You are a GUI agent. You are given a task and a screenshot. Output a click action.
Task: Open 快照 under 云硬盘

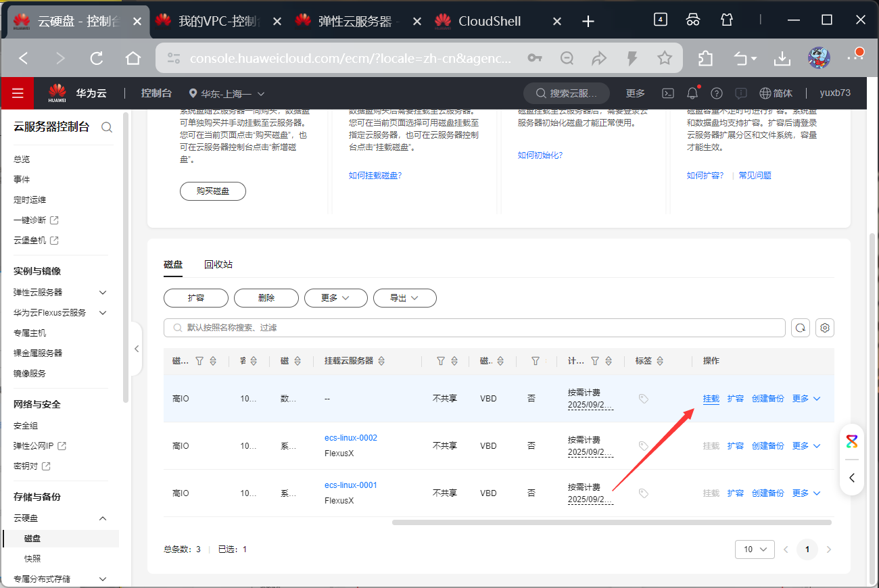point(32,559)
